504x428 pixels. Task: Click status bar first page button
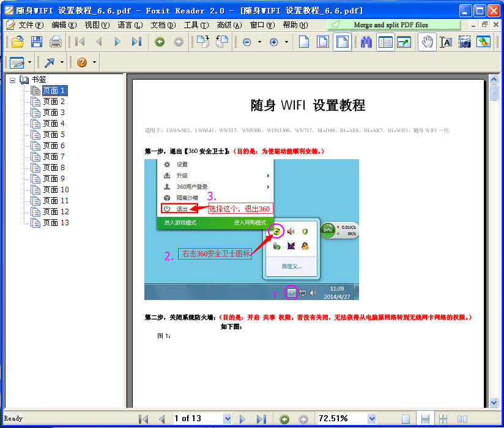point(144,419)
